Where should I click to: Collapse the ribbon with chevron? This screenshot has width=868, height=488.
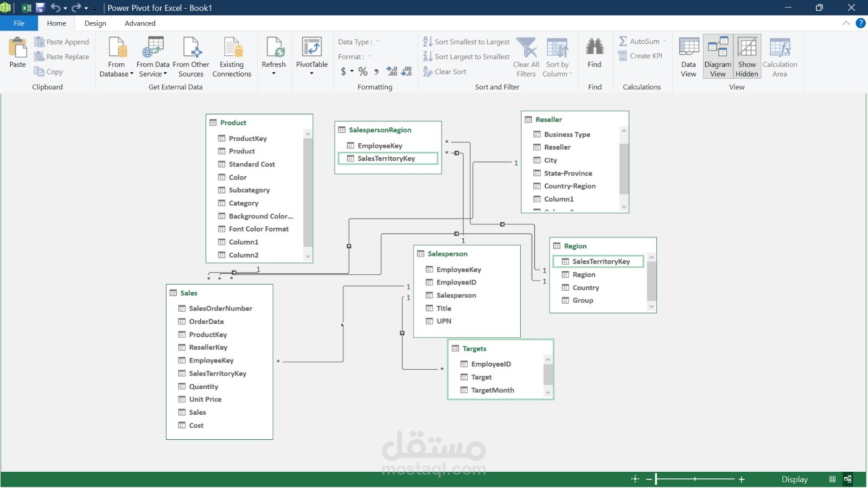click(x=846, y=23)
